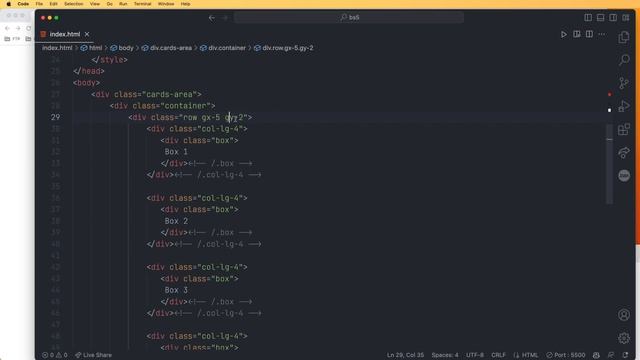Click the 'Box 3' text in the editor
Viewport: 640px width, 360px height.
176,290
